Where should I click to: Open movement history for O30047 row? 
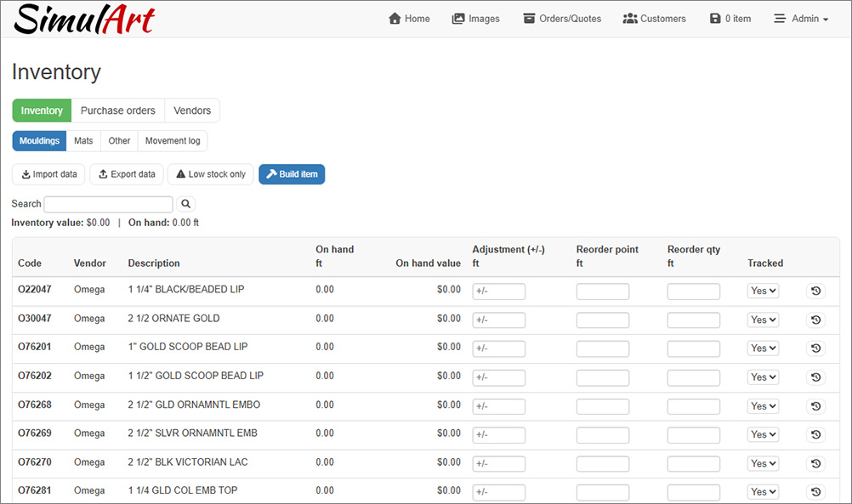point(815,320)
